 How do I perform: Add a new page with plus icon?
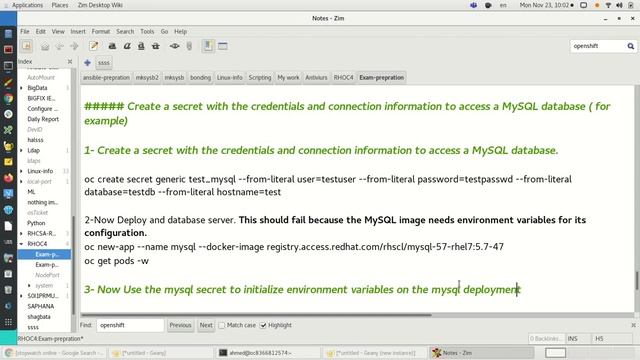(x=87, y=63)
